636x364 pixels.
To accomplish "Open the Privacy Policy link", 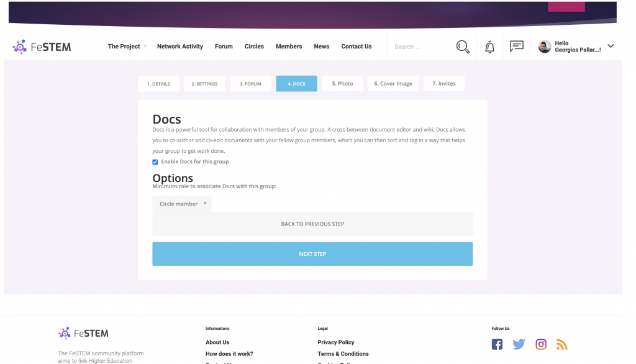I will [336, 342].
